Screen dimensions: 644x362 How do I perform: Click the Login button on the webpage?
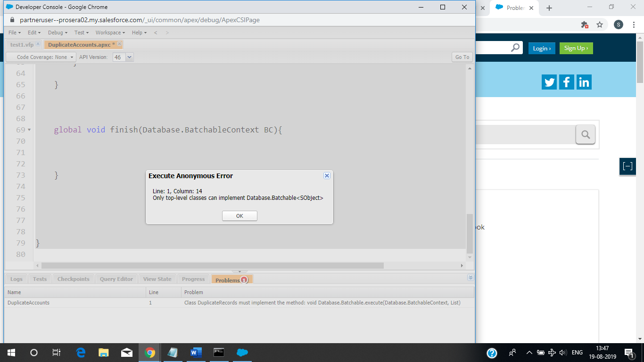(x=542, y=48)
